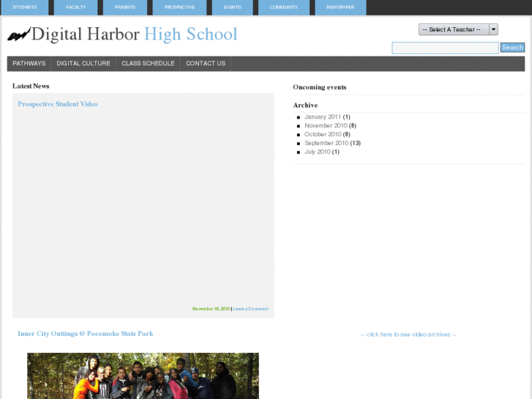Open the January 2011 archive

323,117
